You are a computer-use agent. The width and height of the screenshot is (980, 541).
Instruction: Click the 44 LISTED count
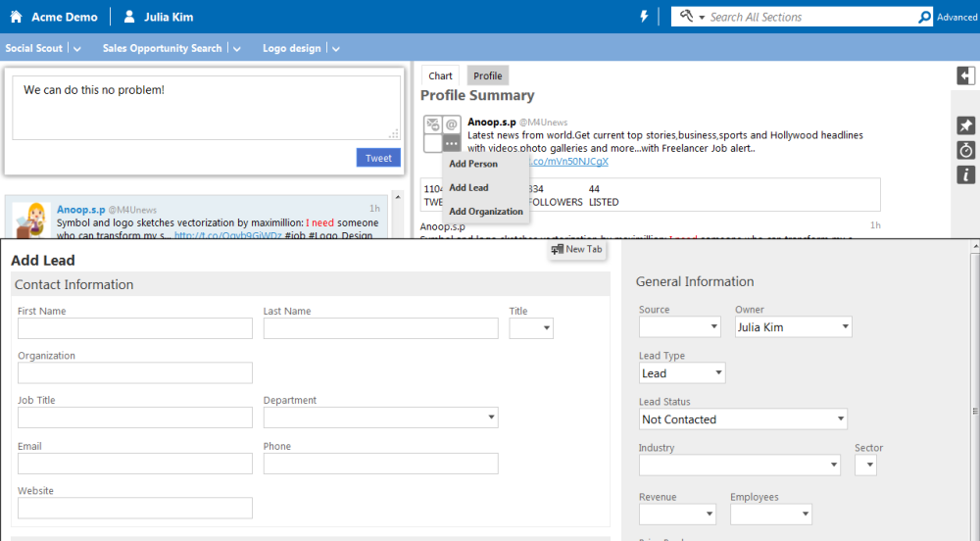tap(604, 195)
